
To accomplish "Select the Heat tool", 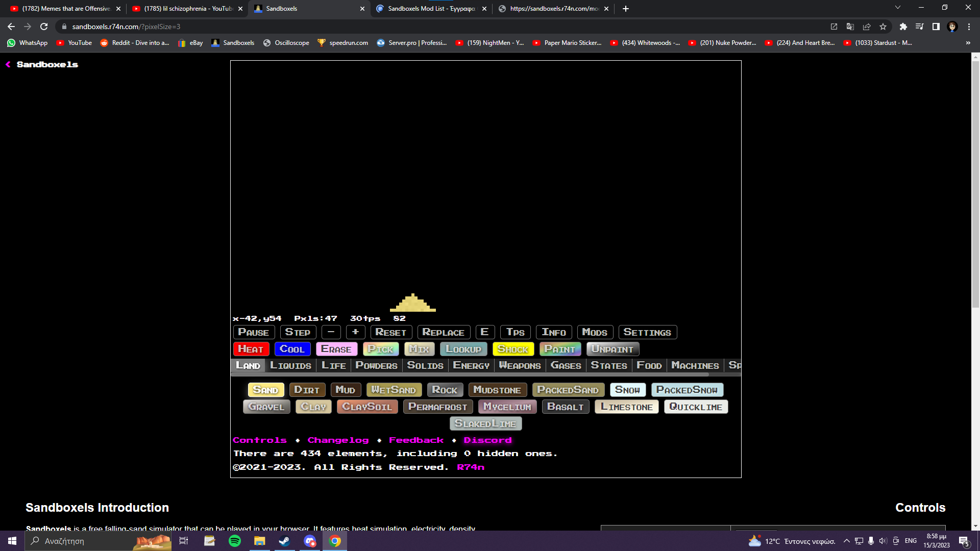I will click(x=251, y=349).
